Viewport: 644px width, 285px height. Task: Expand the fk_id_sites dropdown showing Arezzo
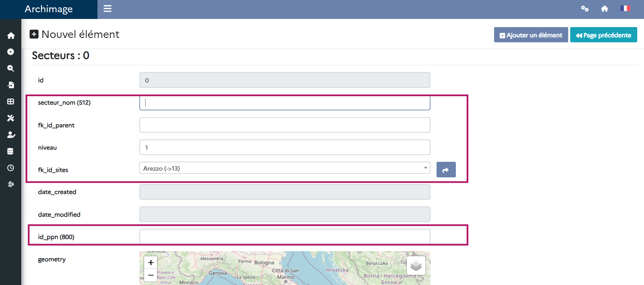click(x=285, y=168)
